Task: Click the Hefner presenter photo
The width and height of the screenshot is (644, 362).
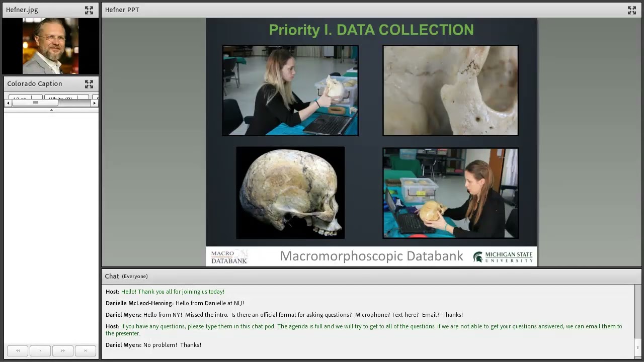Action: (50, 46)
